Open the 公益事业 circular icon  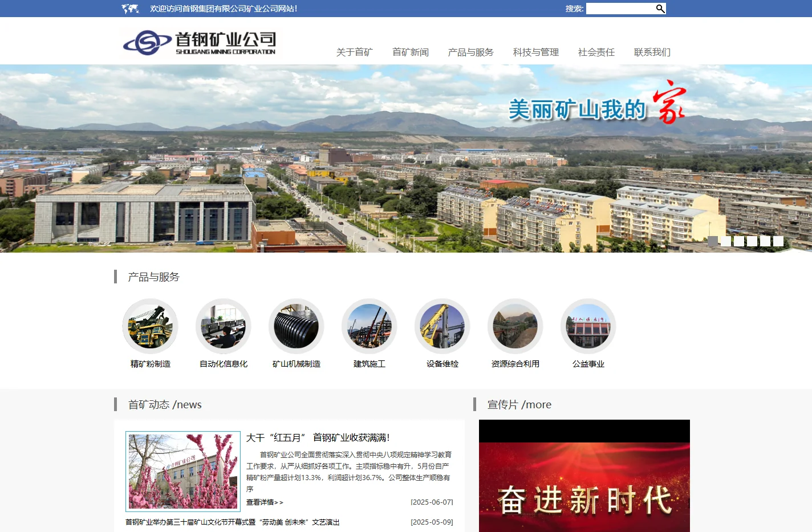[x=588, y=326]
